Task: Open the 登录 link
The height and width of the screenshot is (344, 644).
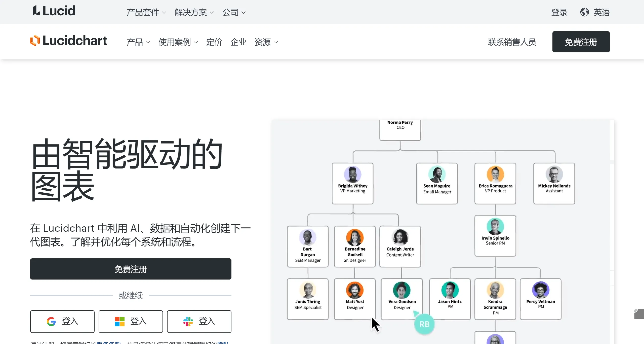Action: (x=559, y=12)
